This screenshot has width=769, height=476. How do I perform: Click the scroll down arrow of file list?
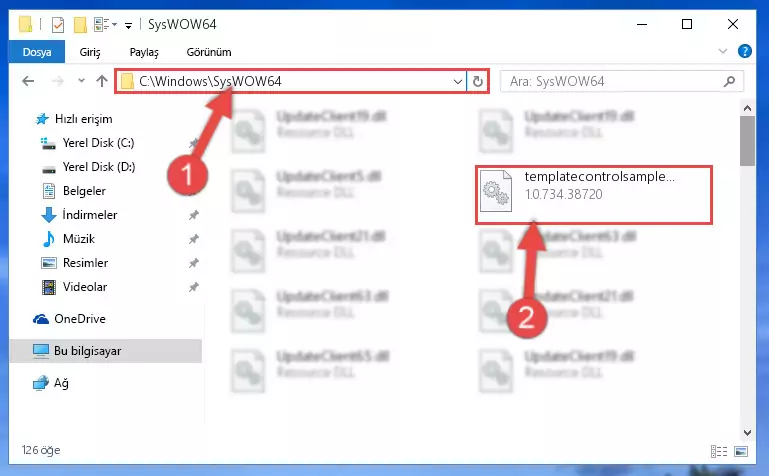coord(747,432)
